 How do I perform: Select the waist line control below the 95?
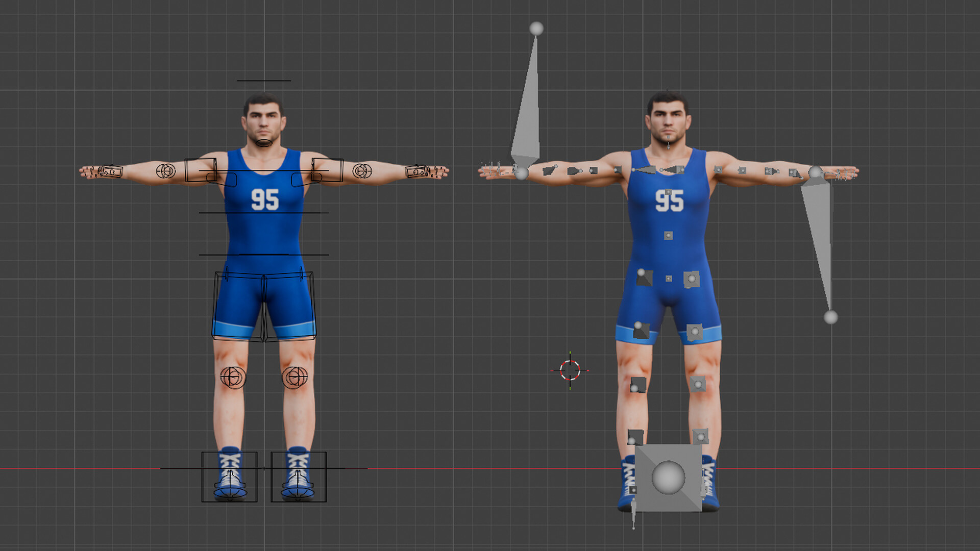pos(264,213)
